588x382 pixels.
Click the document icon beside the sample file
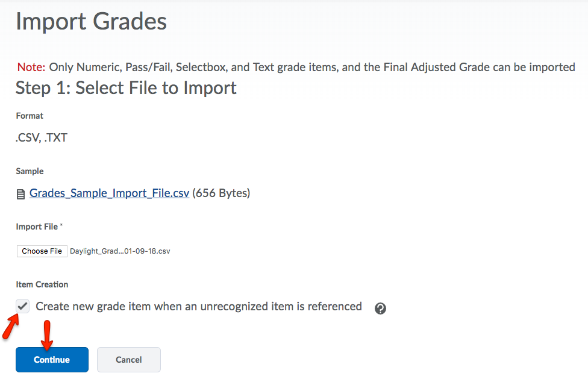(x=20, y=195)
